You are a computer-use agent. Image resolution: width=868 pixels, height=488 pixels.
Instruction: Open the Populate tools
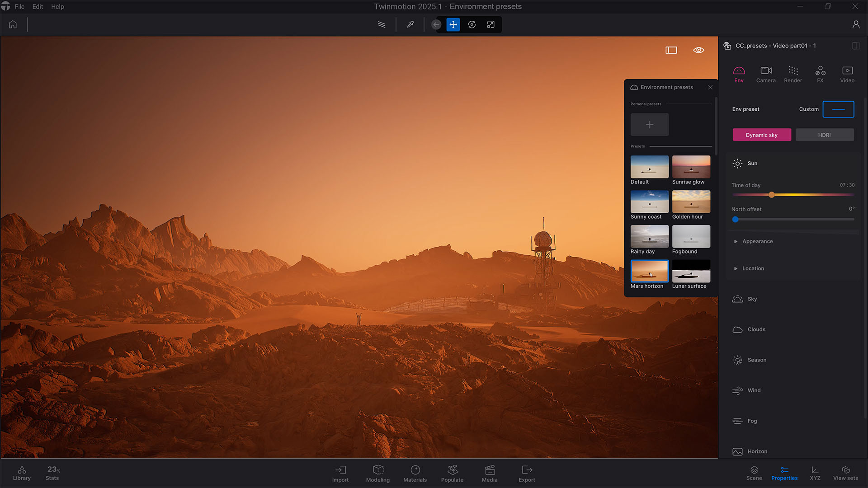click(x=452, y=473)
